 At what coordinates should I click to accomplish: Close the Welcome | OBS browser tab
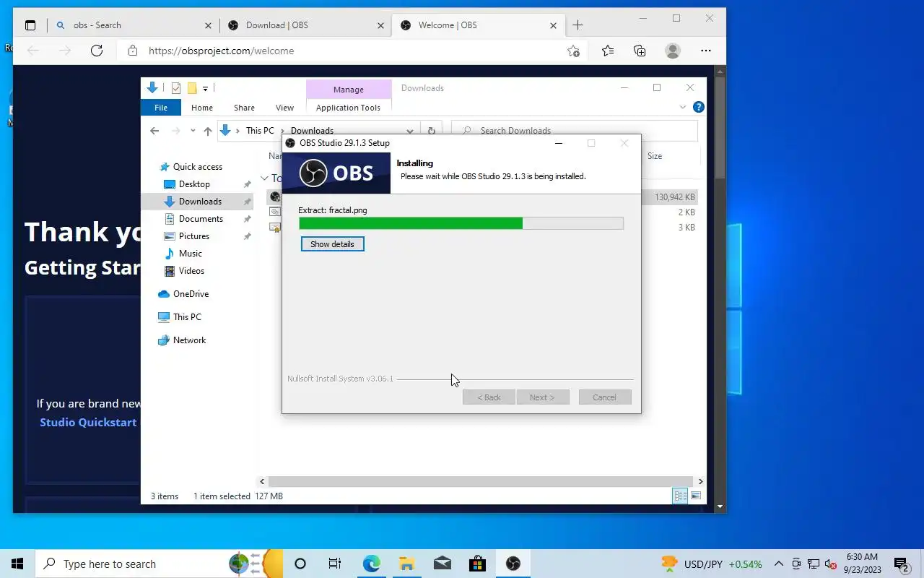click(554, 25)
